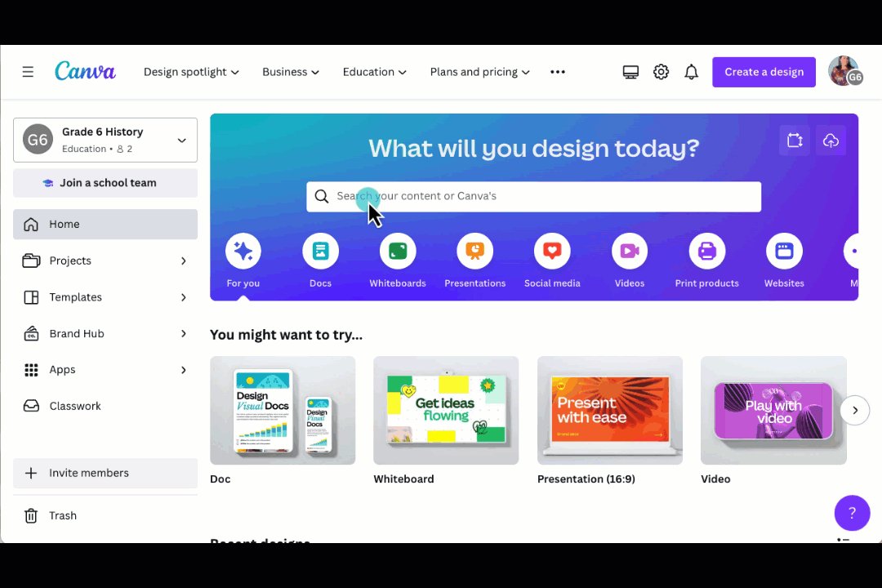
Task: Click the Apps grid icon
Action: (x=31, y=370)
